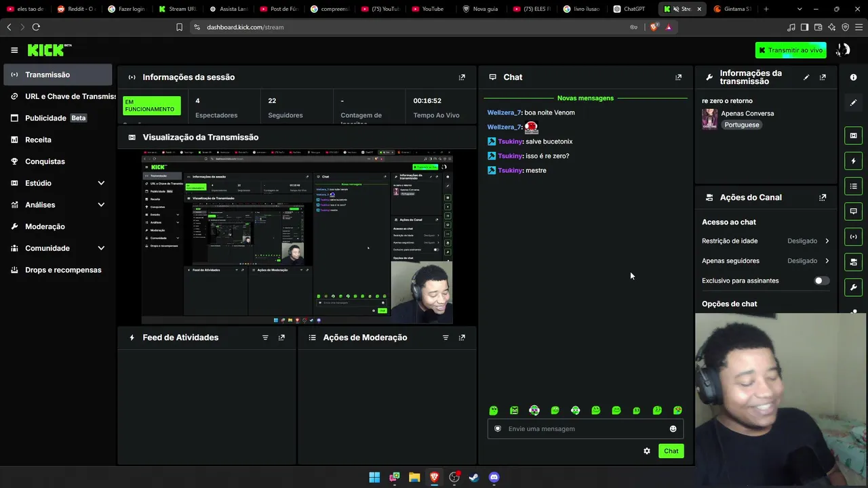
Task: Pop out the Informações da transmissão panel
Action: pyautogui.click(x=823, y=77)
